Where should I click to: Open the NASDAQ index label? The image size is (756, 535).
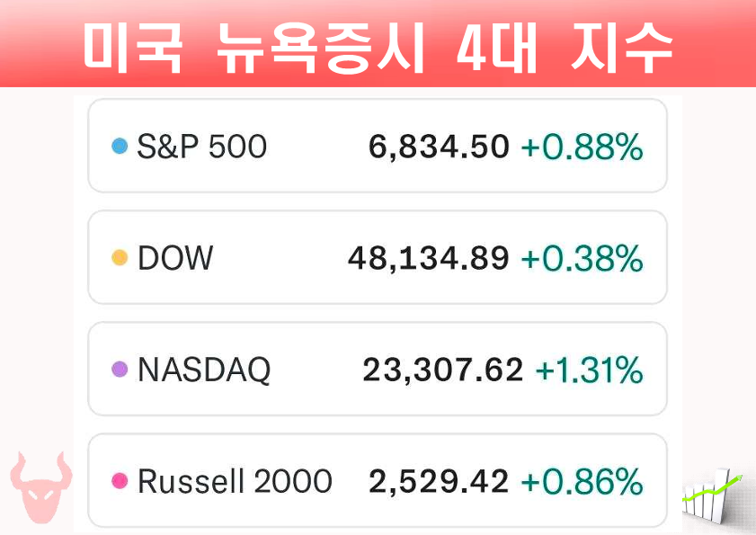[203, 370]
